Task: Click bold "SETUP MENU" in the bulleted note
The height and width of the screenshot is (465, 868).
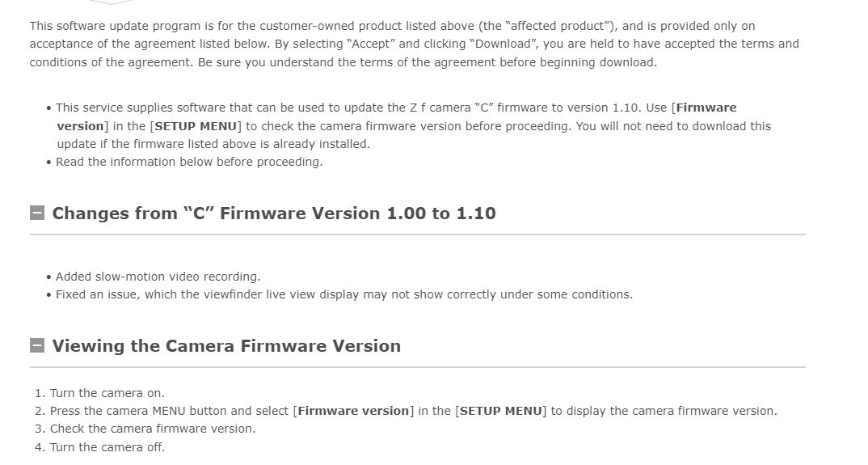Action: coord(196,126)
